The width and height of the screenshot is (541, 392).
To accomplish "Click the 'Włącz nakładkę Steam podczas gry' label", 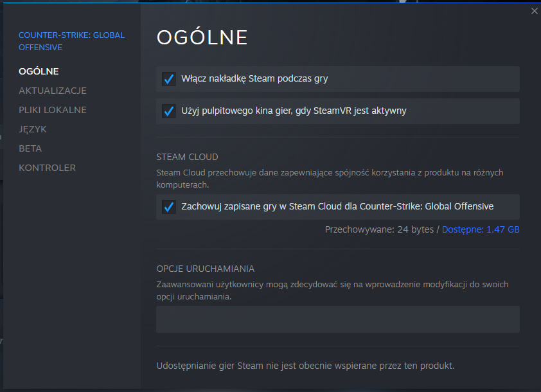I will pos(254,78).
